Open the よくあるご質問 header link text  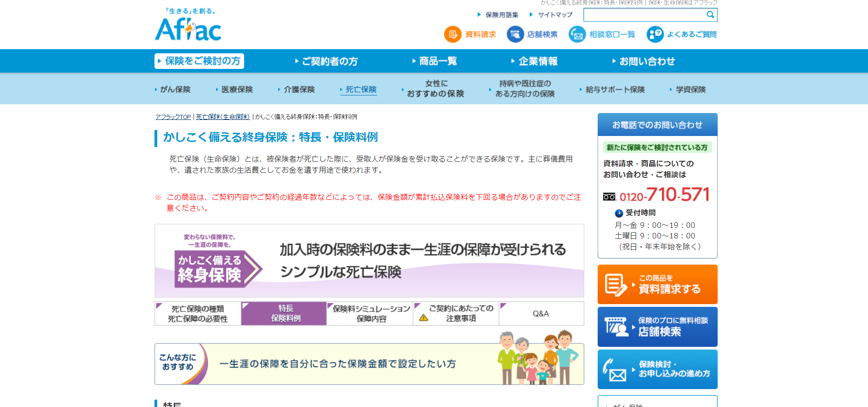[x=692, y=34]
